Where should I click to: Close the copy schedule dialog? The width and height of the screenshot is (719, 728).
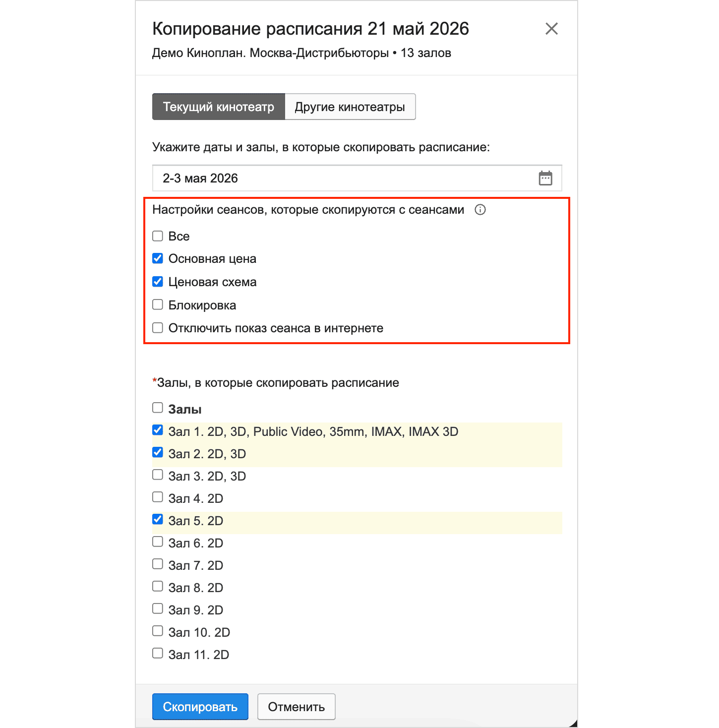click(551, 29)
